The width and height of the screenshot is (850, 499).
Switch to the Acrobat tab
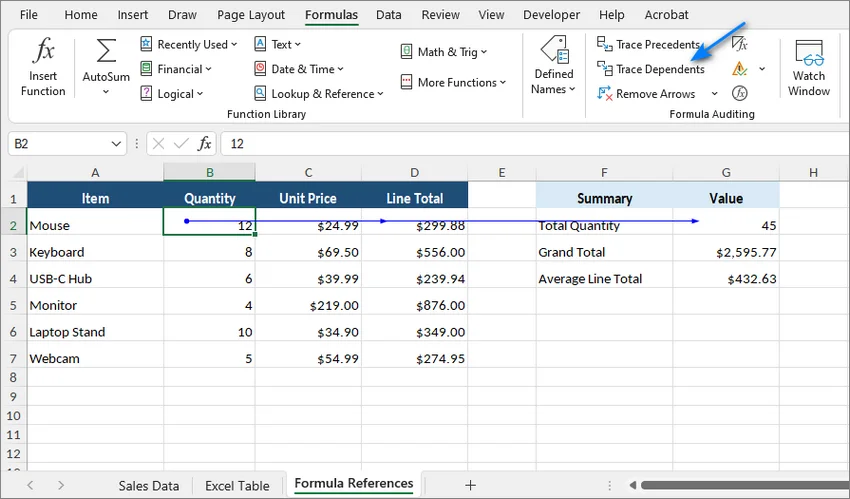[x=666, y=15]
